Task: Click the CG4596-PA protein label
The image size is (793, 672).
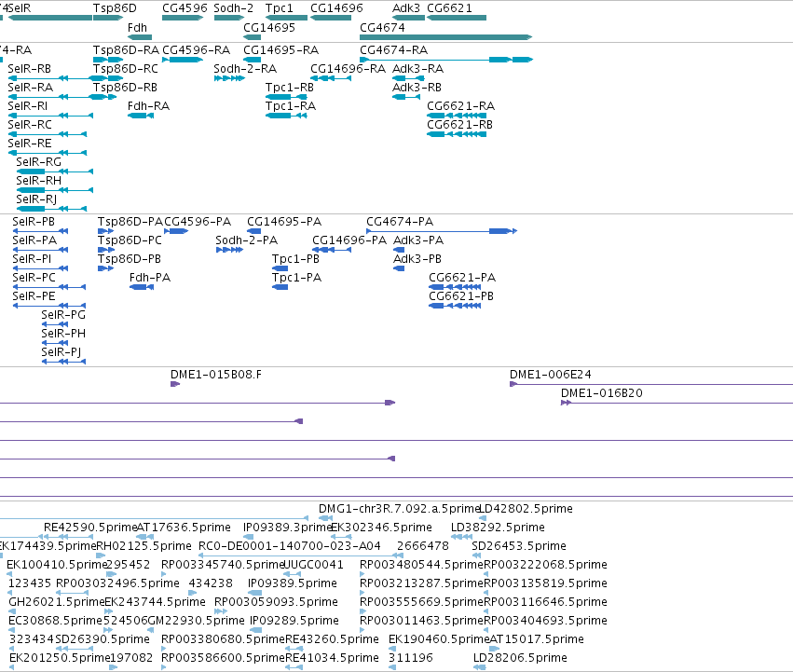Action: (198, 222)
